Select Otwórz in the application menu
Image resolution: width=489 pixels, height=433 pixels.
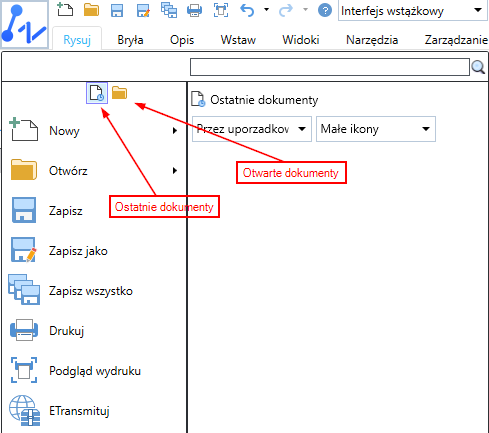(x=93, y=171)
